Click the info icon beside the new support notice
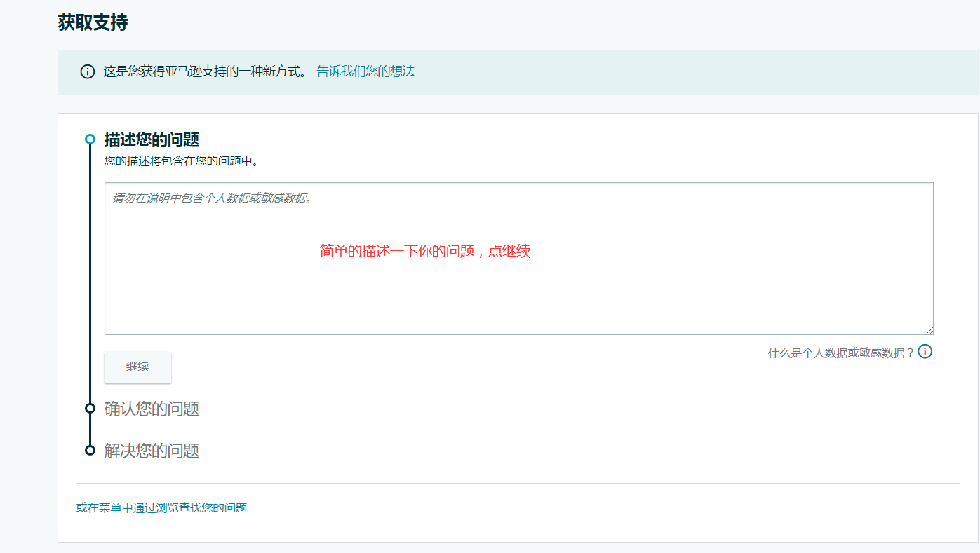Image resolution: width=980 pixels, height=553 pixels. click(87, 71)
